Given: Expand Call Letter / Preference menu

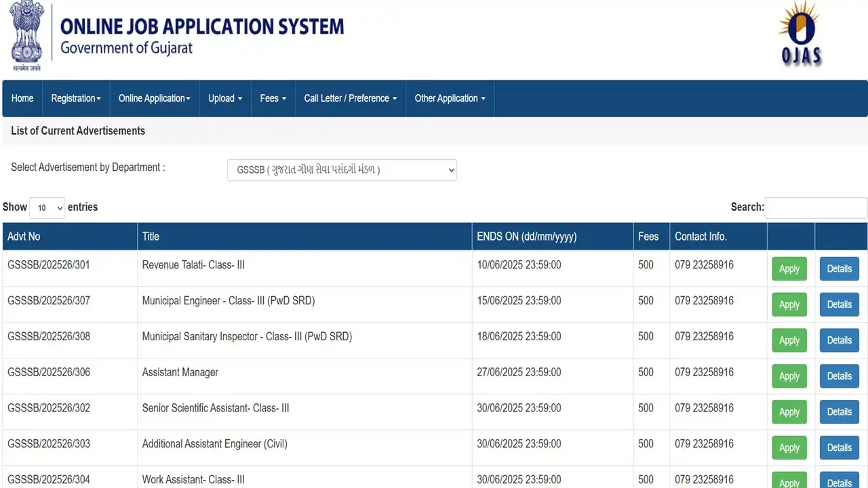Looking at the screenshot, I should [351, 98].
